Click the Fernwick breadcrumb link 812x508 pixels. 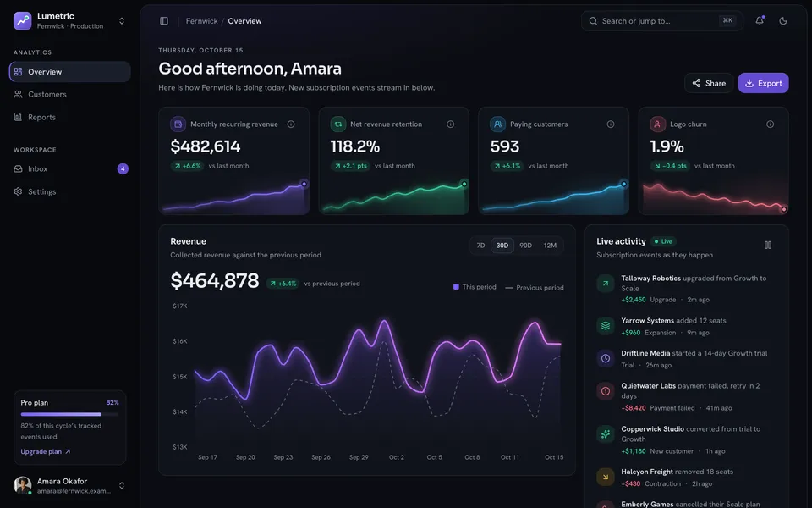[202, 20]
